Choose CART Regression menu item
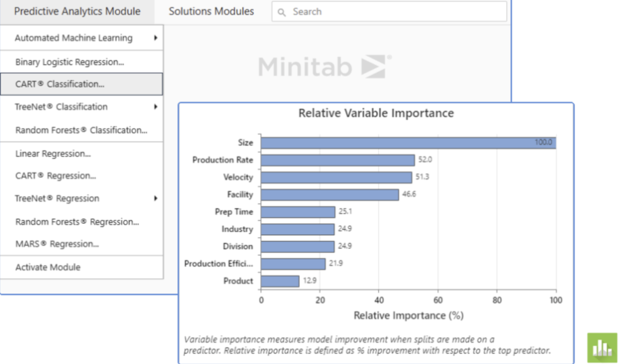 click(x=82, y=176)
